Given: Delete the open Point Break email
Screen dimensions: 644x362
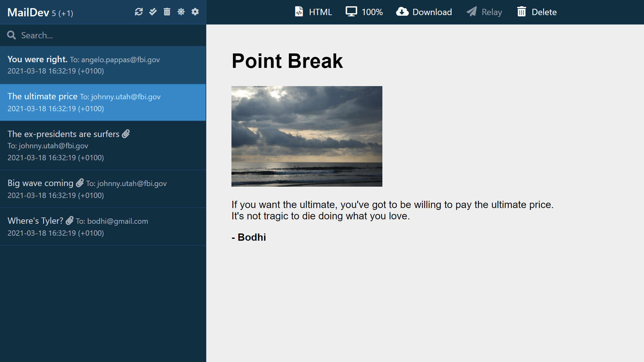Looking at the screenshot, I should [536, 12].
